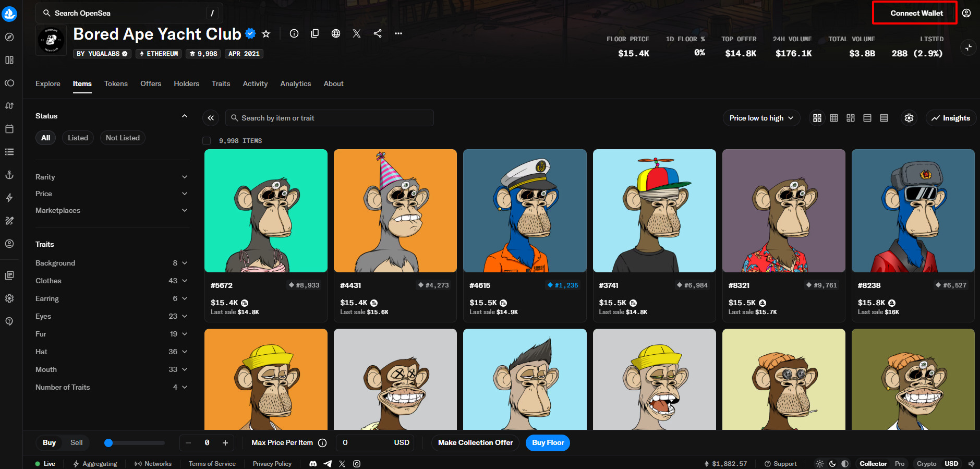Open the footer X social icon
The width and height of the screenshot is (980, 469).
[x=342, y=464]
